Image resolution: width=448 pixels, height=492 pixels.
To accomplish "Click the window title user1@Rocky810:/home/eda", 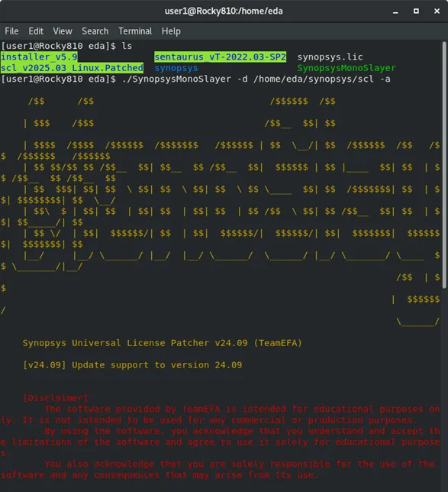I will pos(224,11).
